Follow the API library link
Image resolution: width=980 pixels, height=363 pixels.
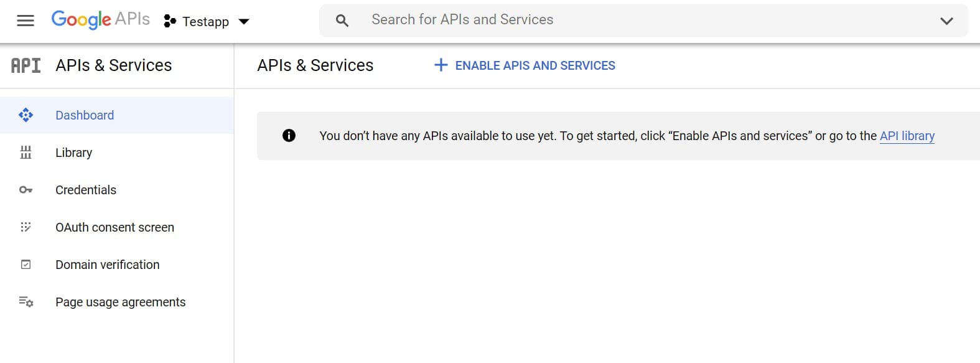pos(907,136)
